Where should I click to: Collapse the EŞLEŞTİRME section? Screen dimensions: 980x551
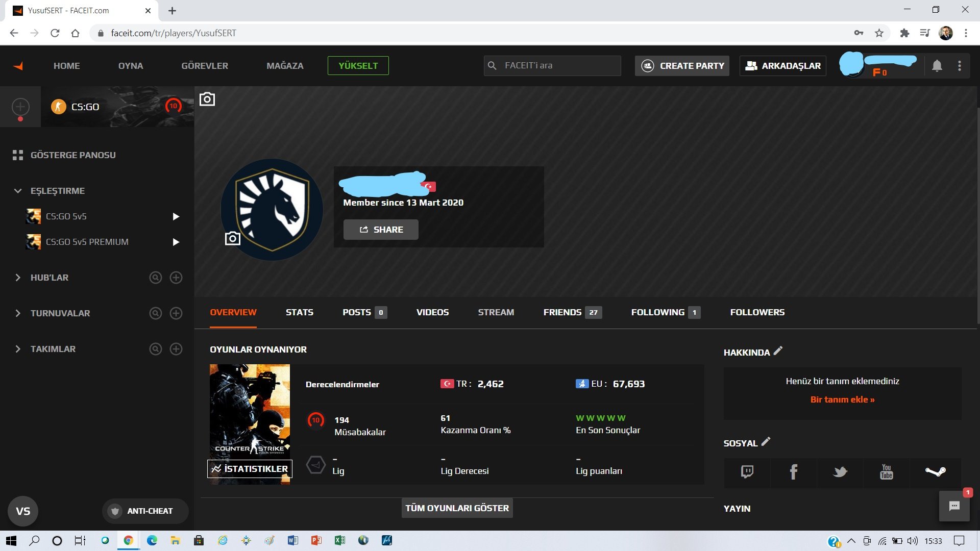pyautogui.click(x=18, y=191)
